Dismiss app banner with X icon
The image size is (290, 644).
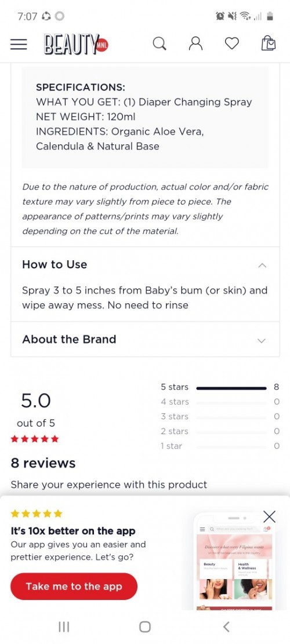tap(270, 516)
